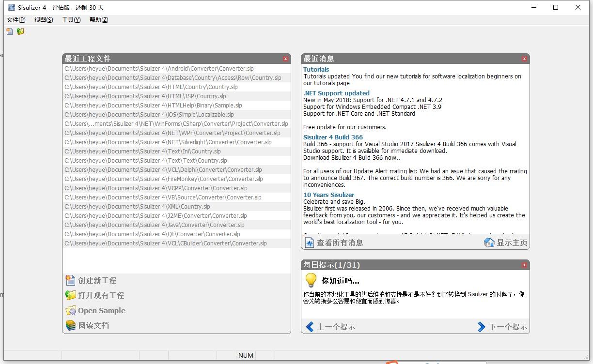Click the Sisulizer app icon in title bar
Viewport: 593px width, 364px height.
(x=12, y=7)
